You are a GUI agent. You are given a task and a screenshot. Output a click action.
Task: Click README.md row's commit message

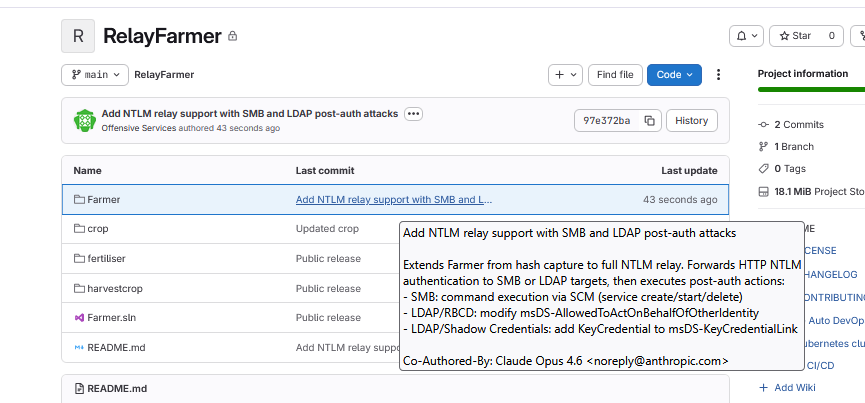tap(348, 347)
